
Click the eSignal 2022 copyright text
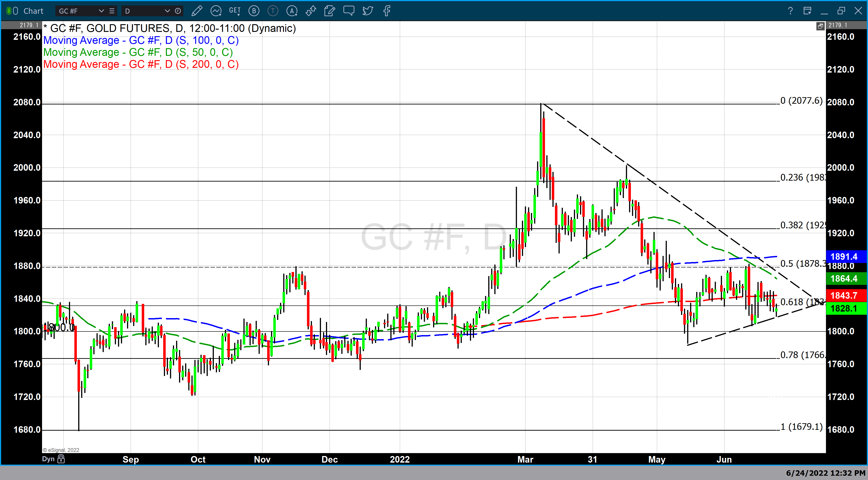[61, 450]
